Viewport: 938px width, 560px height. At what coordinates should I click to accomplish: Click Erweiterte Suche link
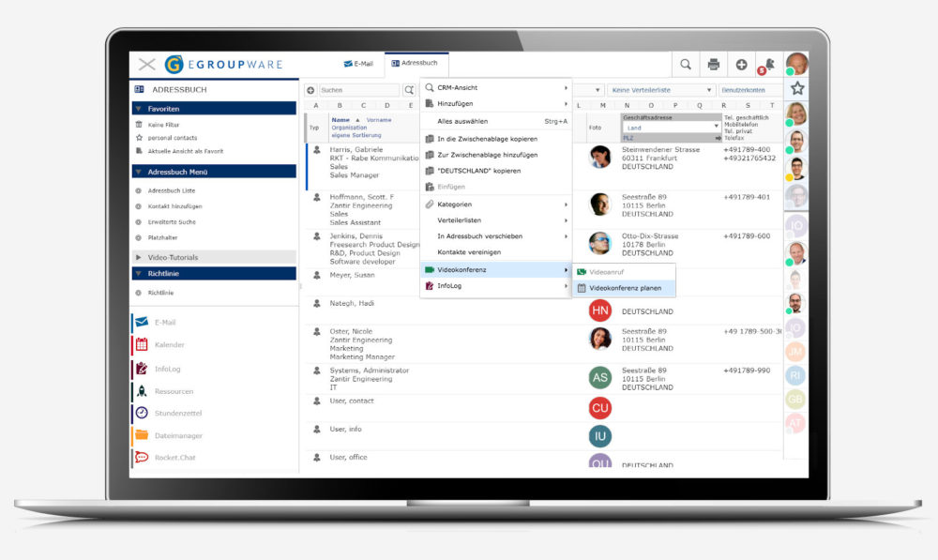pos(171,222)
